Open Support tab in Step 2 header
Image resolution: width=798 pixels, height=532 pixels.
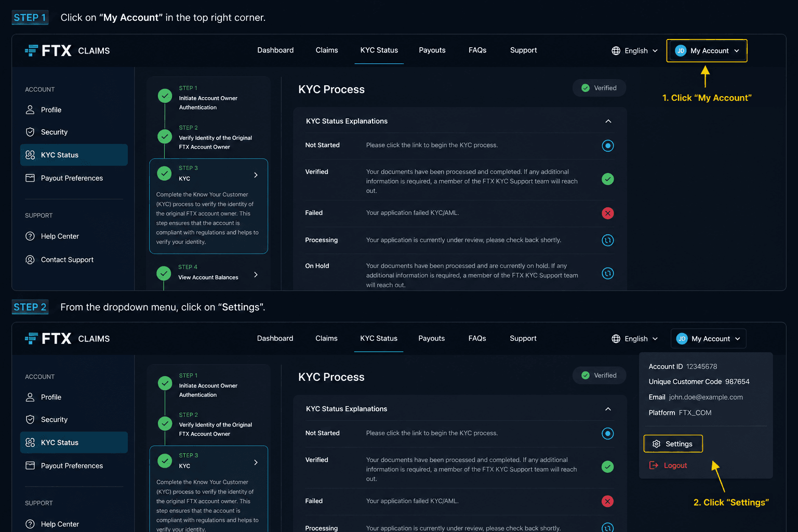click(523, 338)
